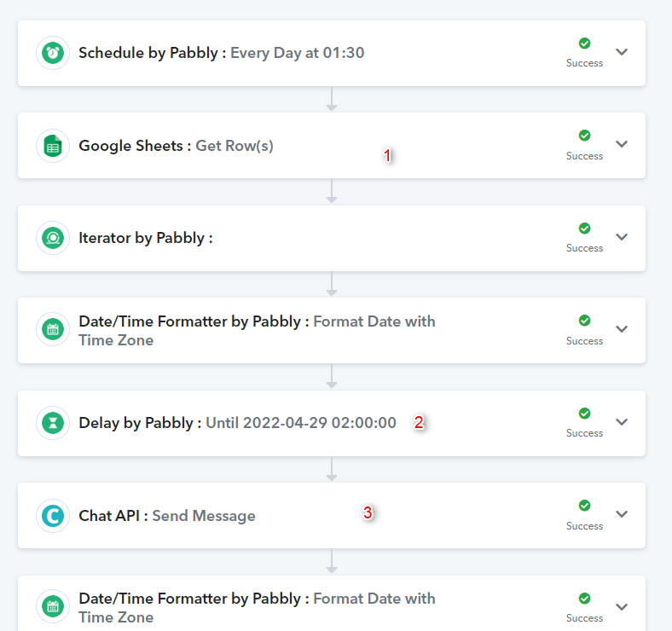Click the Success checkmark on Chat API step
672x631 pixels.
[x=584, y=506]
